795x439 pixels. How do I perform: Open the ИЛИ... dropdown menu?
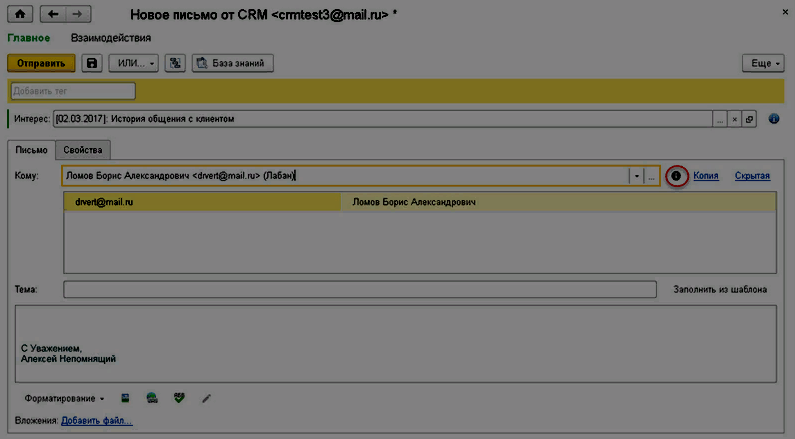tap(133, 63)
